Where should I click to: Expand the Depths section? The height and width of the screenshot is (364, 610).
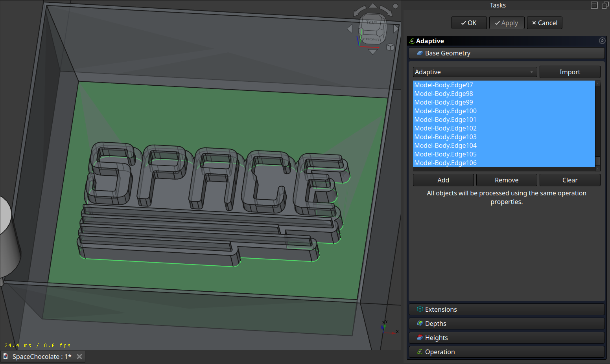coord(507,324)
